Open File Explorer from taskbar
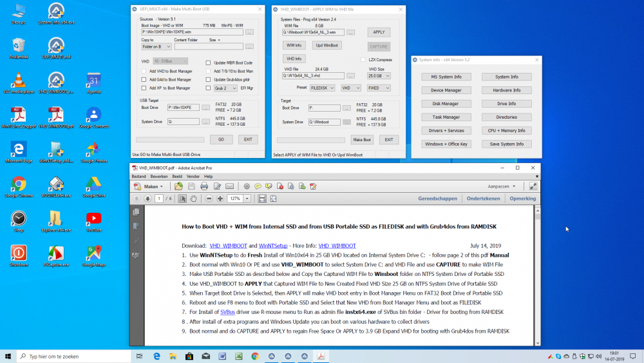The width and height of the screenshot is (644, 363). 173,356
